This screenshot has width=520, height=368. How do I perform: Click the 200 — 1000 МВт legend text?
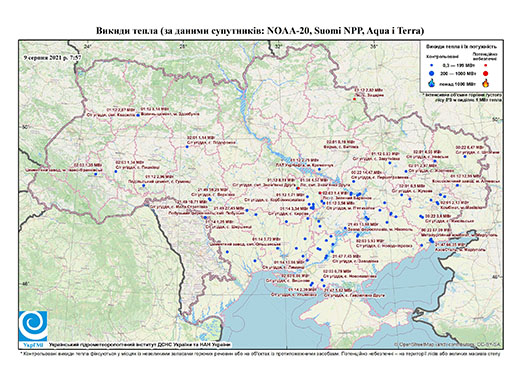(459, 73)
